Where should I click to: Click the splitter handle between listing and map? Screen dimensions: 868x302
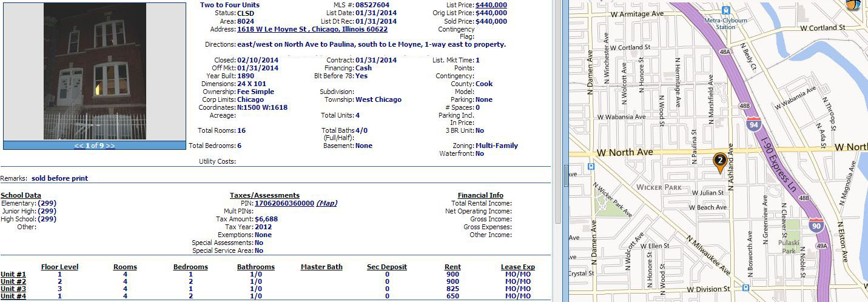point(566,176)
